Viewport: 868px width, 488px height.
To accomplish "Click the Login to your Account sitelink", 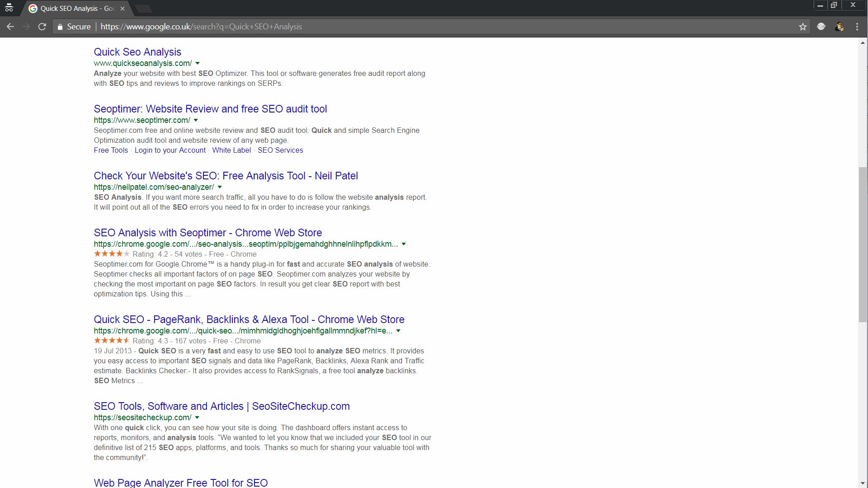I will point(170,150).
